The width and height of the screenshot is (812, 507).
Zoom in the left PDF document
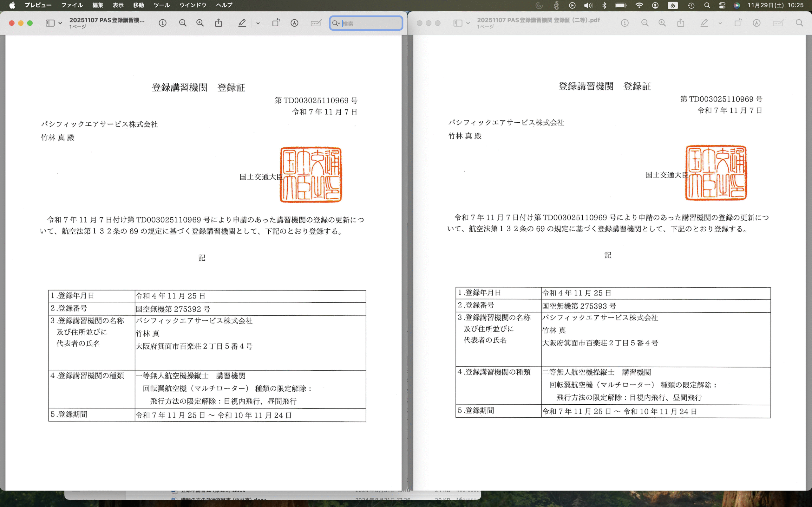pyautogui.click(x=200, y=23)
